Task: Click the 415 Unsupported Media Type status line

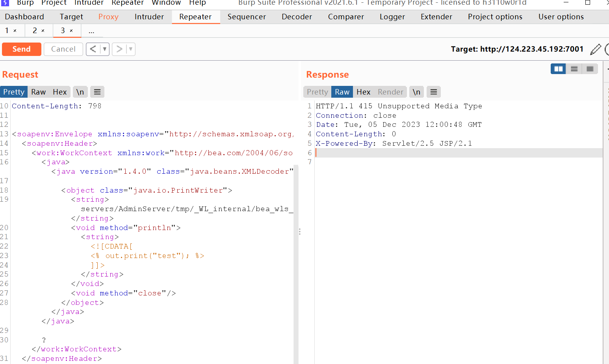Action: tap(399, 106)
